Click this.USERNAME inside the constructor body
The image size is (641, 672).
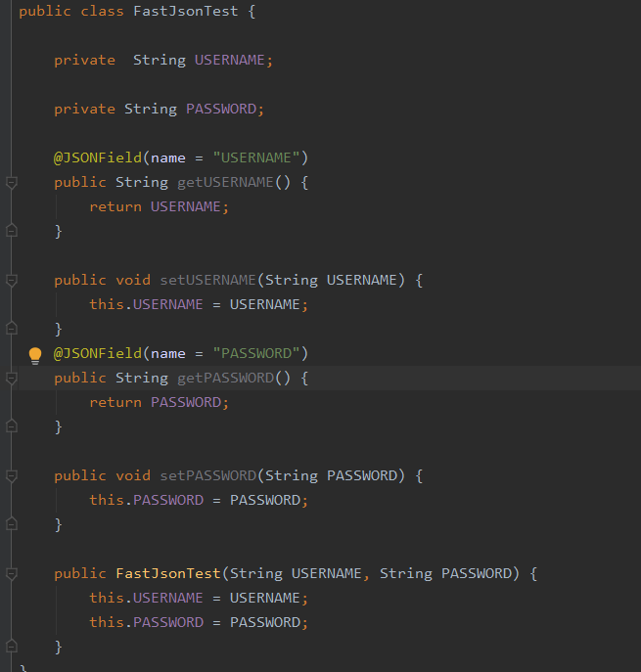146,598
